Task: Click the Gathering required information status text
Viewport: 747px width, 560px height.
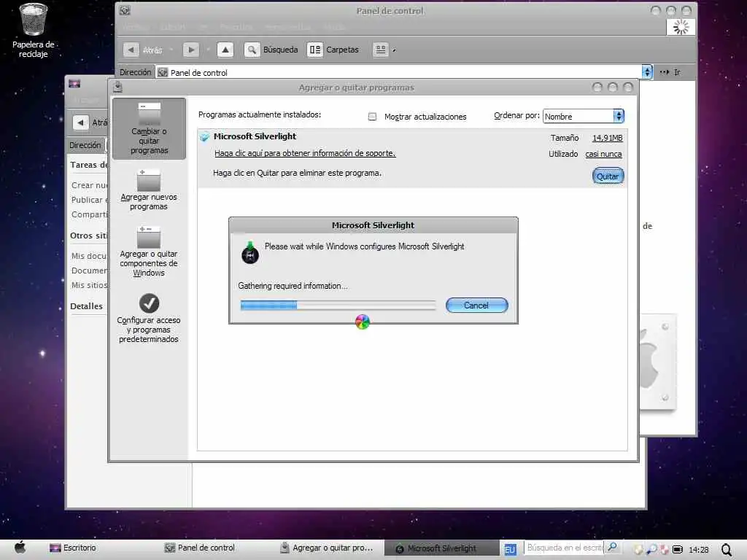Action: pos(293,286)
